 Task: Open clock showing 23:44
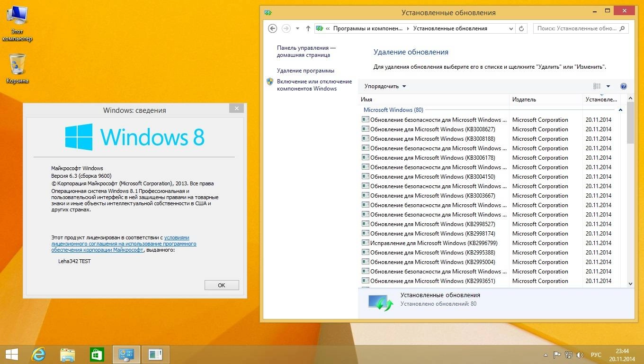pyautogui.click(x=622, y=355)
